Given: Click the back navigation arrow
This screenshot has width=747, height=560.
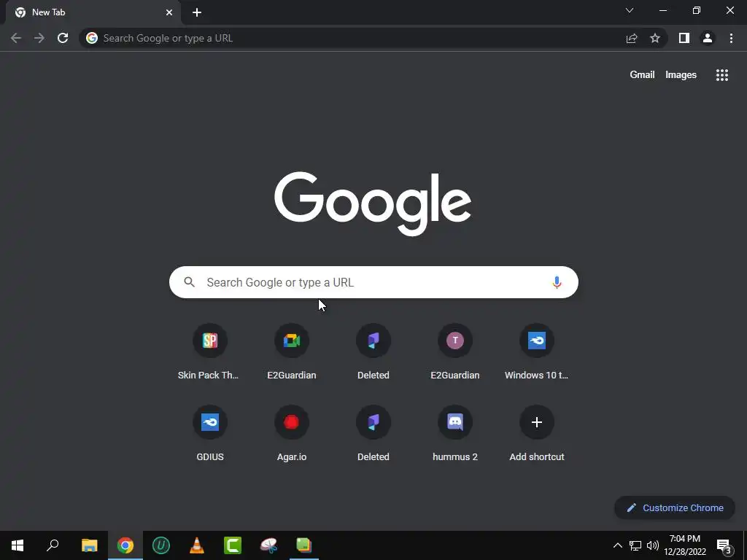Looking at the screenshot, I should (x=16, y=38).
